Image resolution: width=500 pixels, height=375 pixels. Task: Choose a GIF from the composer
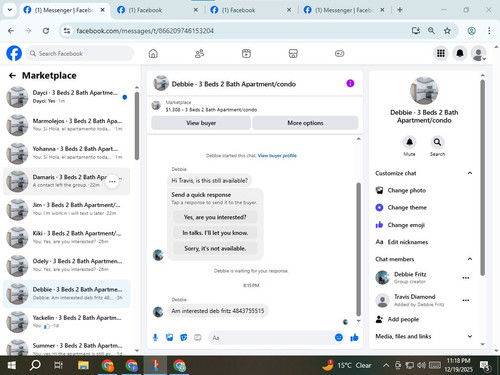198,338
